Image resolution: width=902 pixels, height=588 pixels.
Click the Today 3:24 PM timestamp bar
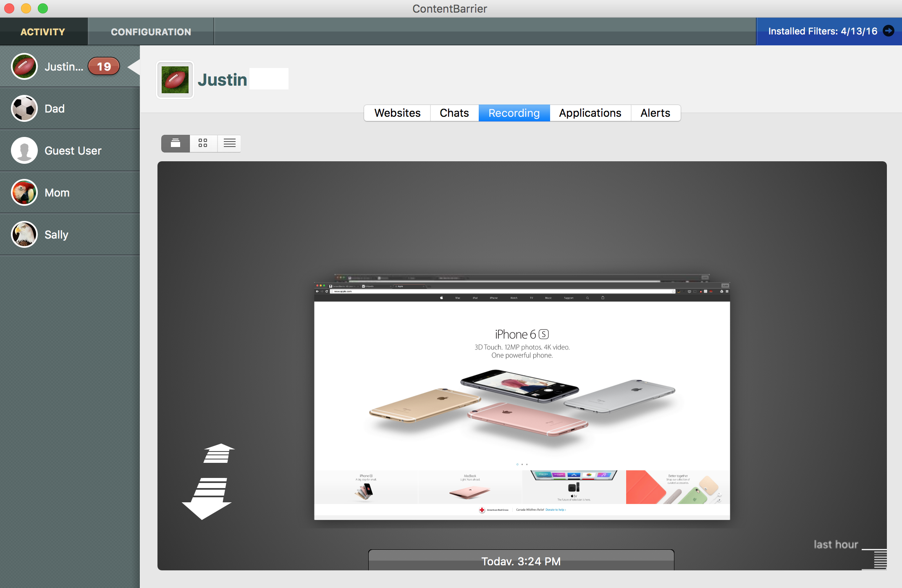point(521,561)
